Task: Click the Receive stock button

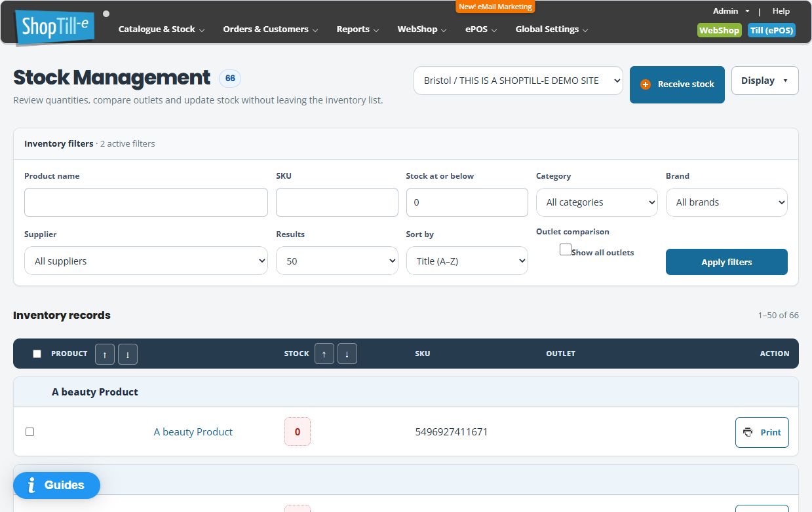Action: point(677,84)
